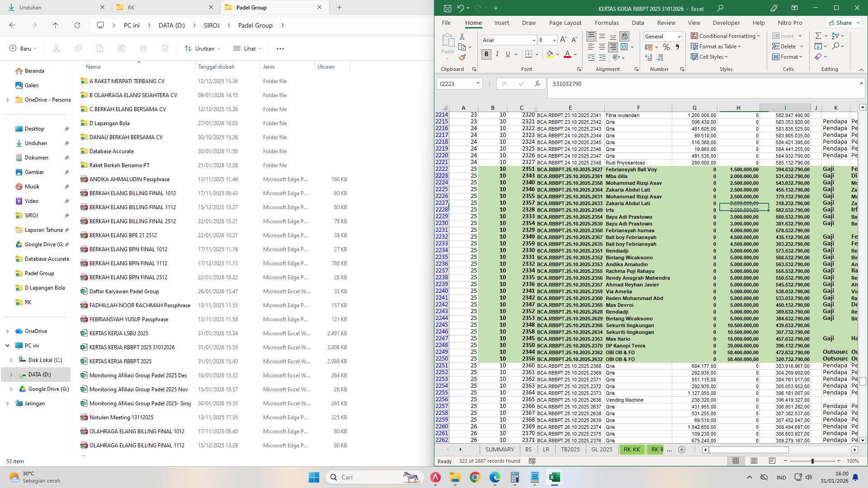Viewport: 868px width, 488px height.
Task: Open the General number format dropdown
Action: point(679,36)
